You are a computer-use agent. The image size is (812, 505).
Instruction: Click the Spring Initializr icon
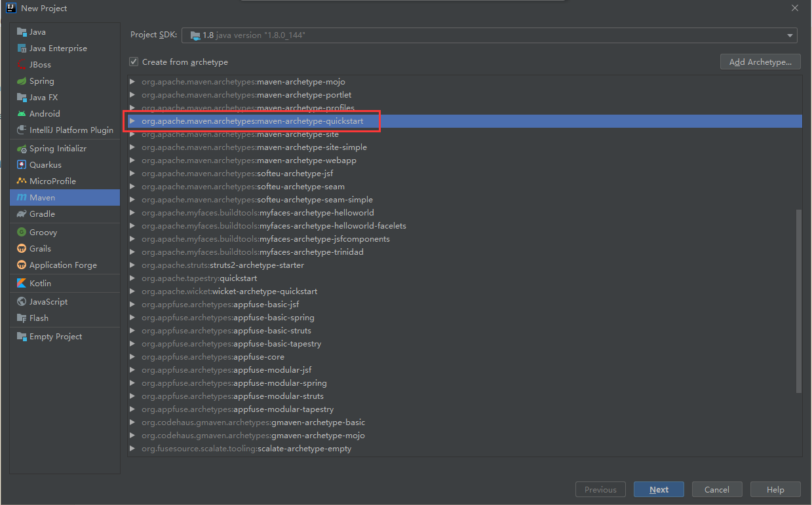22,149
